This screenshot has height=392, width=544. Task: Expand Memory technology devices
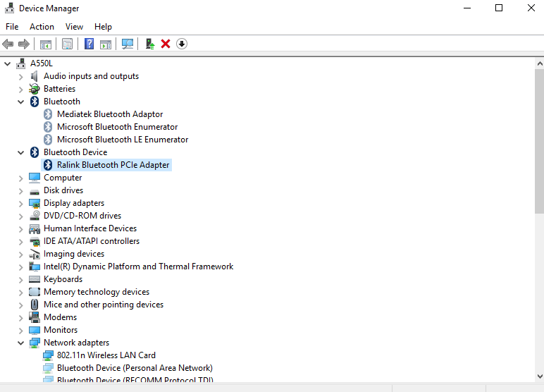21,293
